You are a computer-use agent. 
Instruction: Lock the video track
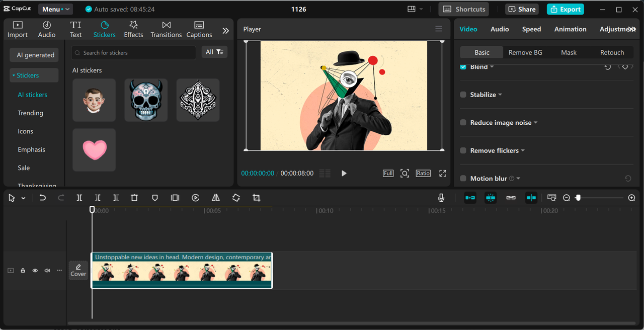click(x=23, y=271)
